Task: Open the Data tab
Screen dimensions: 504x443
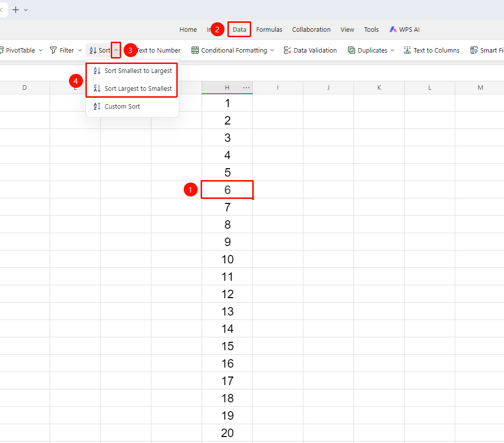Action: [239, 30]
